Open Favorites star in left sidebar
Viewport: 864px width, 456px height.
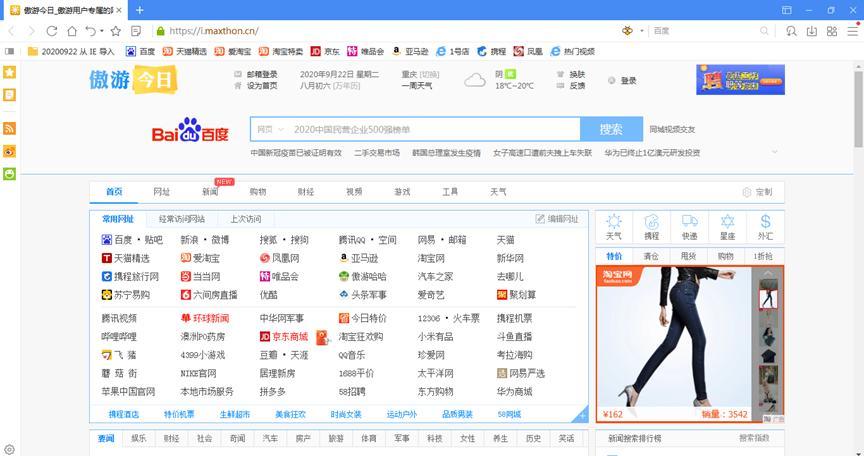9,72
